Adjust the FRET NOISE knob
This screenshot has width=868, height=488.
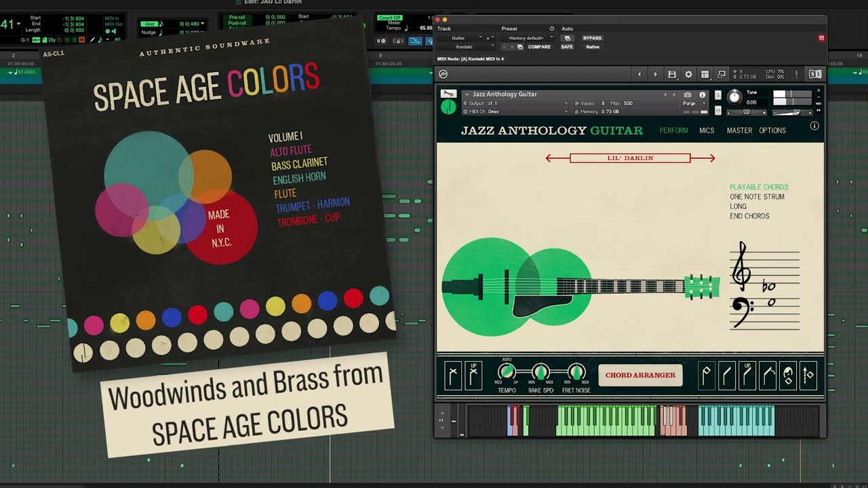[576, 371]
